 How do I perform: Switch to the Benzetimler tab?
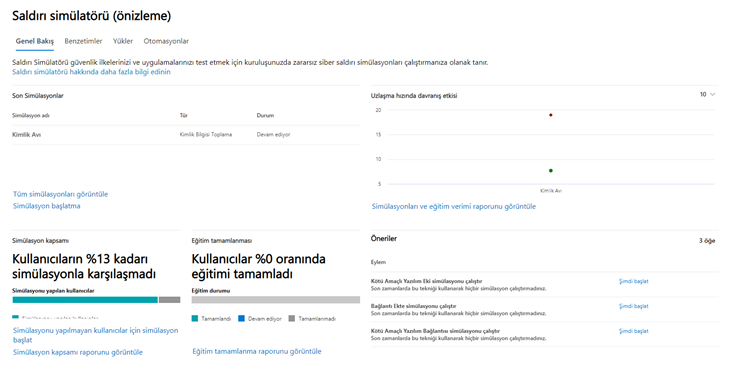(x=83, y=41)
